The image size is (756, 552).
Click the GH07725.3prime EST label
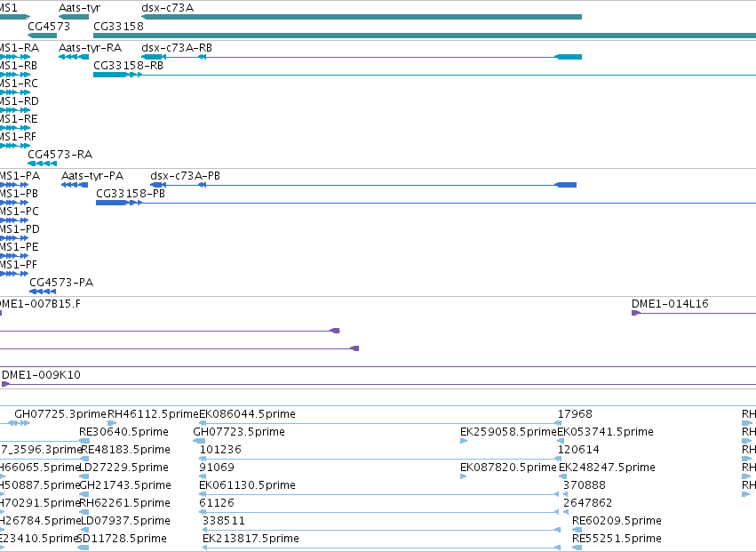tap(60, 414)
